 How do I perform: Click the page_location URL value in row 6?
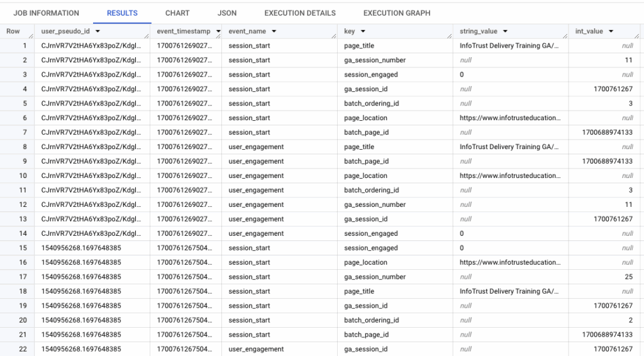[509, 118]
